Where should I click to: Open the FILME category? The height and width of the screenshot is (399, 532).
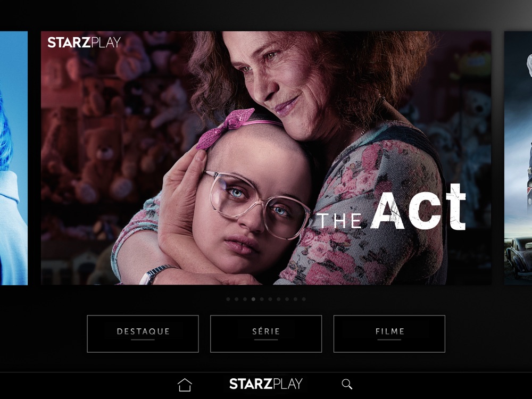coord(389,334)
